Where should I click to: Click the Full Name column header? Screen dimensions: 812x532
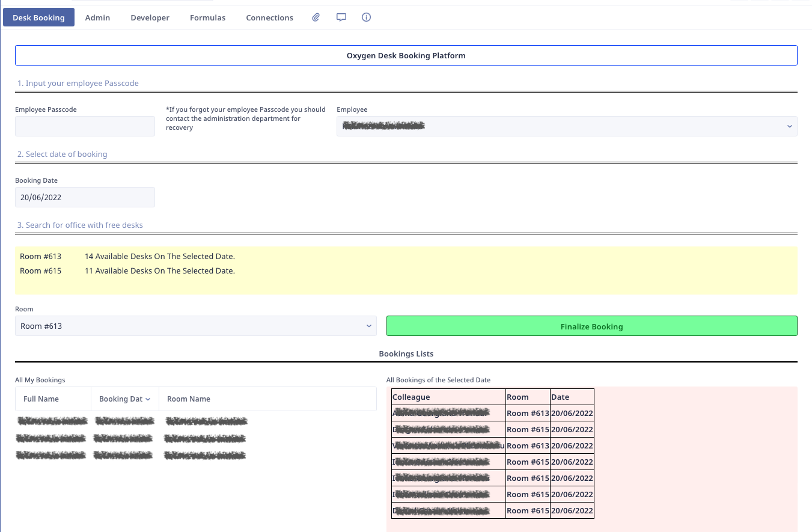tap(53, 399)
